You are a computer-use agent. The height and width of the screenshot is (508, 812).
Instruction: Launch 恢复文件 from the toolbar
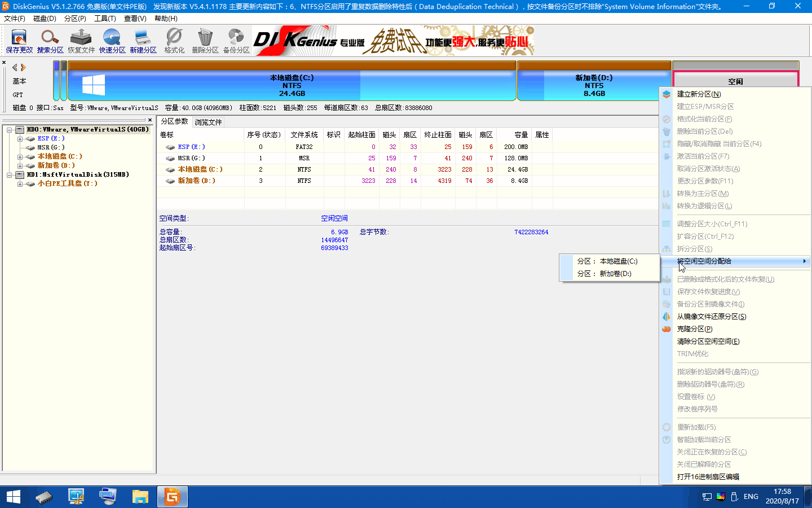(81, 42)
